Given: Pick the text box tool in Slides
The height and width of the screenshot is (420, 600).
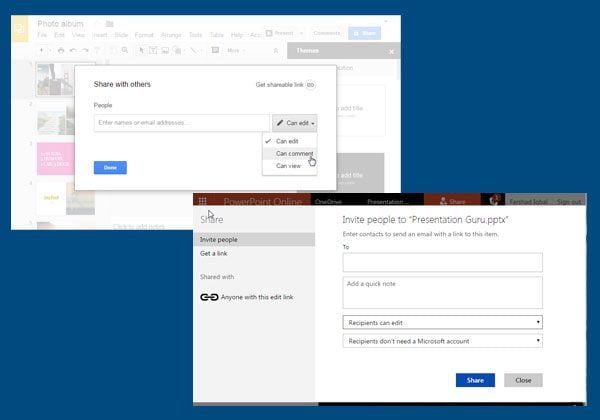Looking at the screenshot, I should 153,50.
